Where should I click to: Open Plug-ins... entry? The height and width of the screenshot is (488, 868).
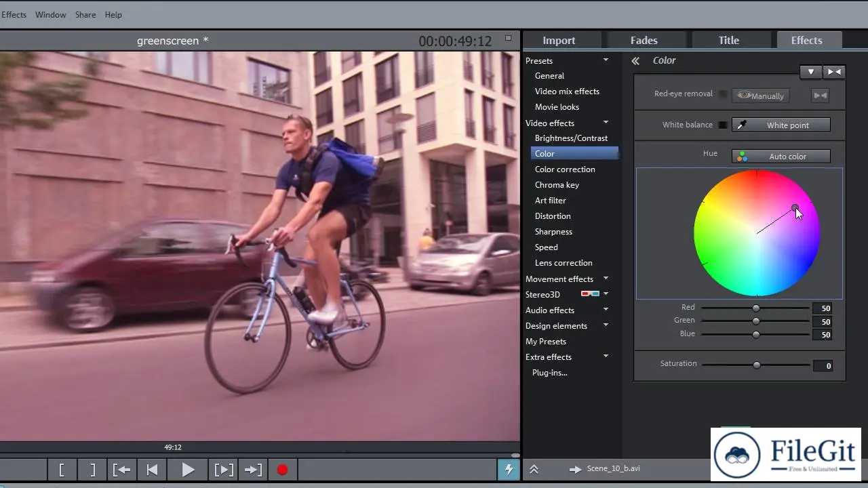[550, 372]
